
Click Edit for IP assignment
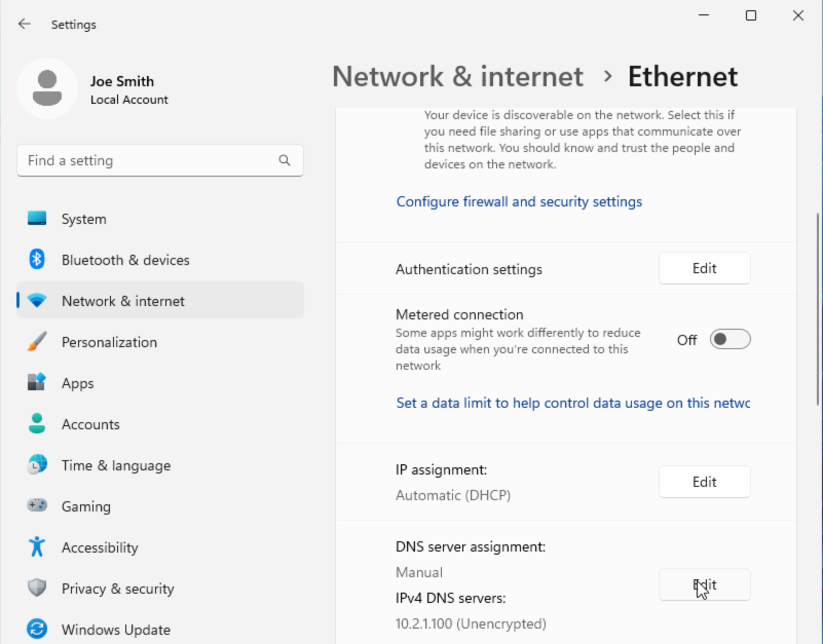[x=704, y=482]
